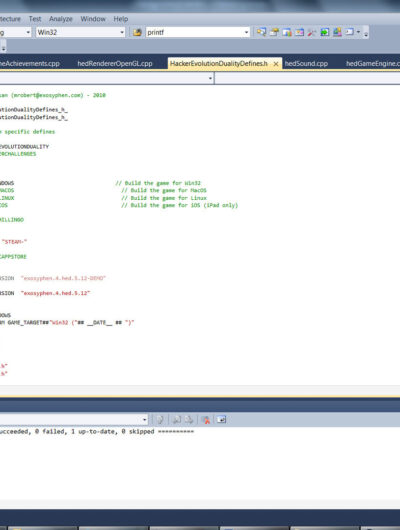The width and height of the screenshot is (400, 530).
Task: Open the Test menu
Action: tap(35, 19)
